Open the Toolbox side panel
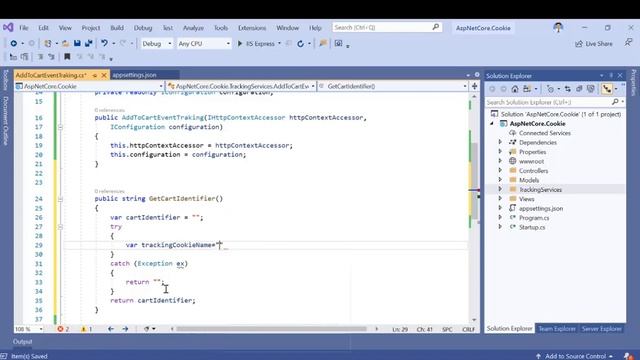 point(5,80)
